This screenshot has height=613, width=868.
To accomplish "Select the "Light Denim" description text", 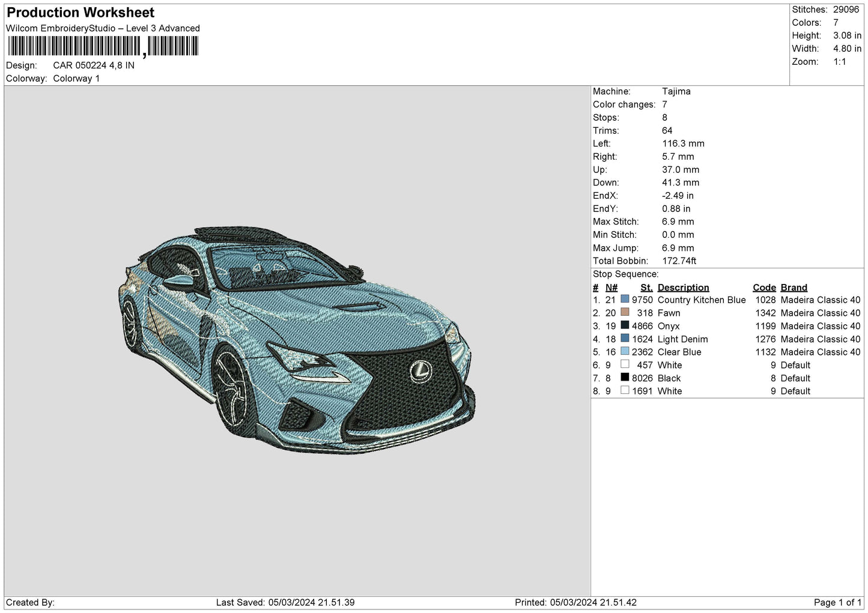I will coord(683,339).
